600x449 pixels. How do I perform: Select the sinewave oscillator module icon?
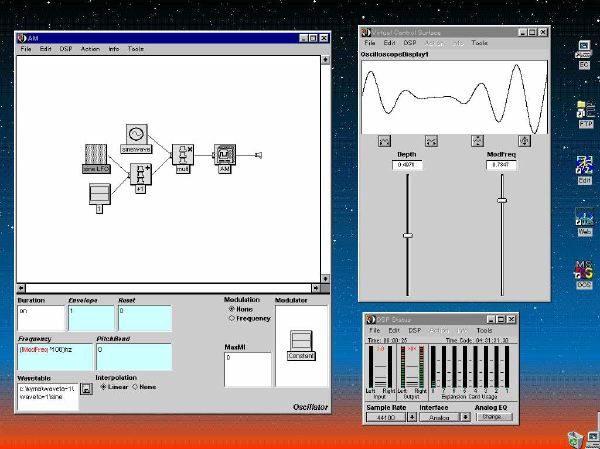tap(137, 134)
